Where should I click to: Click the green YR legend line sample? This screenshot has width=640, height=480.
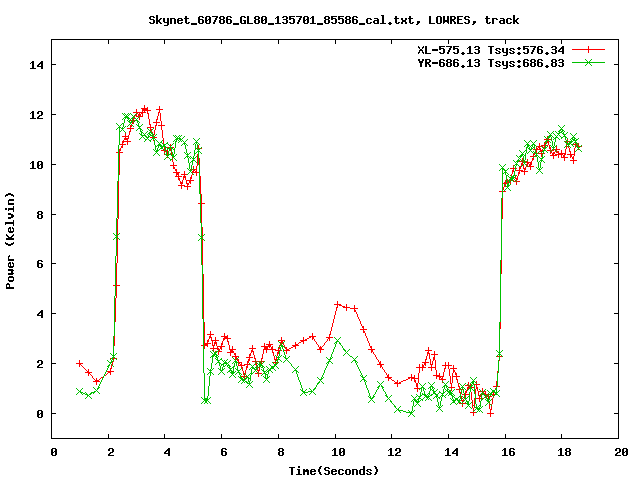[x=588, y=62]
